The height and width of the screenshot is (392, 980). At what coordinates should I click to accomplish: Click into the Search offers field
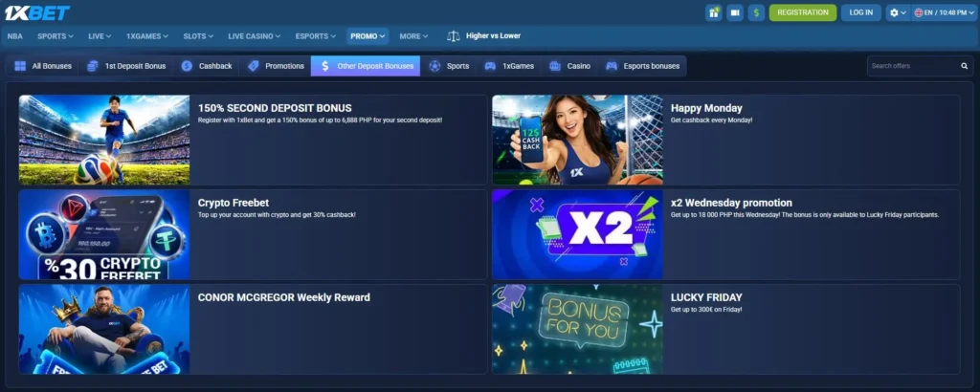pos(920,66)
